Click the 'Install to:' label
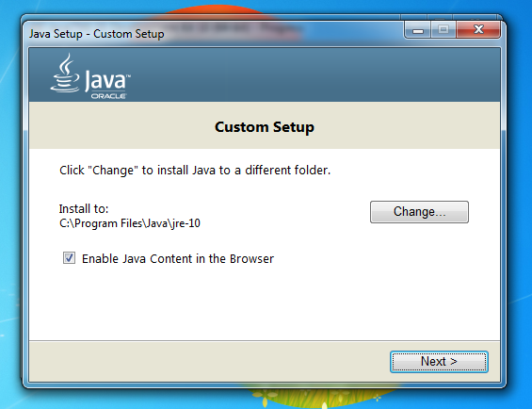 click(84, 208)
